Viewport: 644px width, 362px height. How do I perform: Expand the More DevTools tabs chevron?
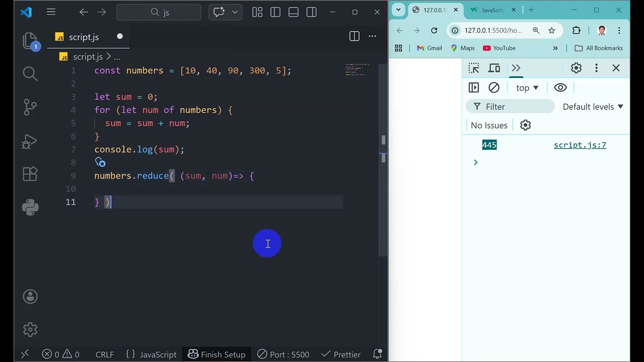click(516, 68)
